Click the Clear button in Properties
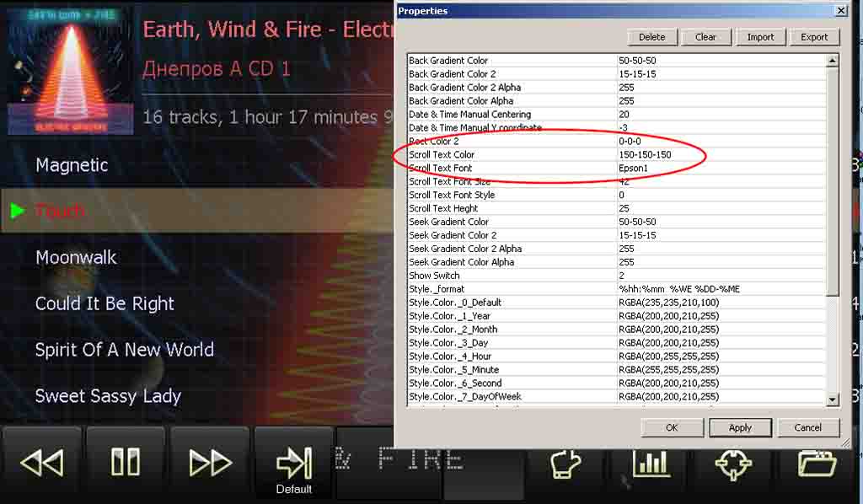This screenshot has width=863, height=504. pos(705,37)
